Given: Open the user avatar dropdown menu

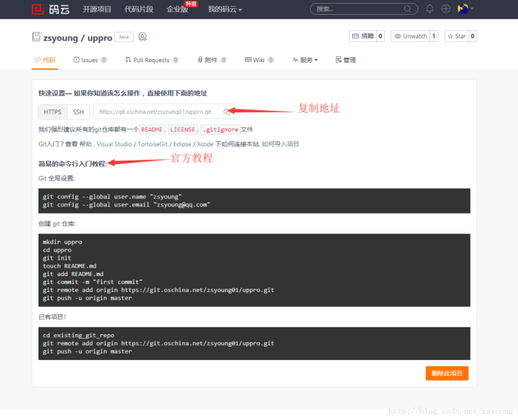Looking at the screenshot, I should tap(465, 9).
